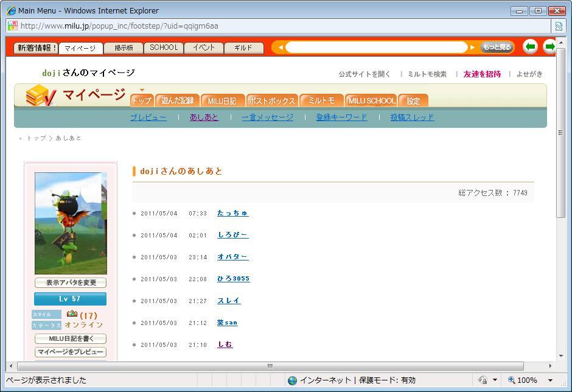Open visitor link たっちゅ
The image size is (572, 392).
(x=232, y=214)
